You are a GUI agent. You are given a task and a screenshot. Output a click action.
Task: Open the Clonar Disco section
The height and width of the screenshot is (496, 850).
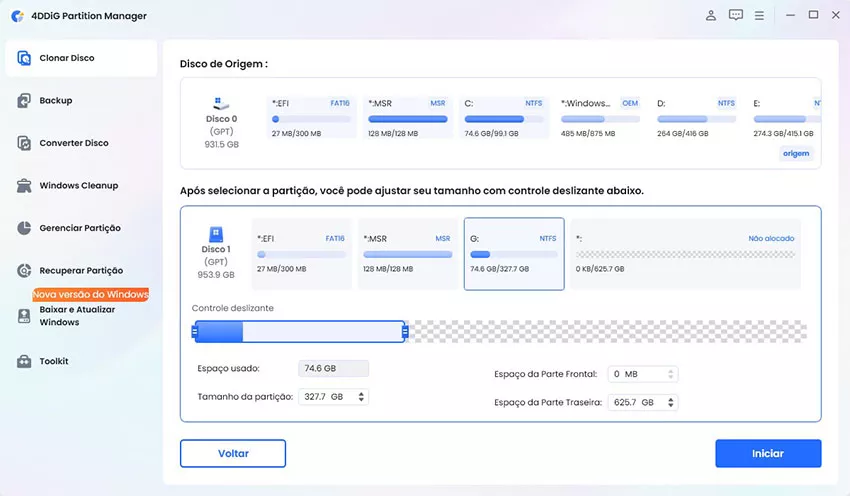81,58
